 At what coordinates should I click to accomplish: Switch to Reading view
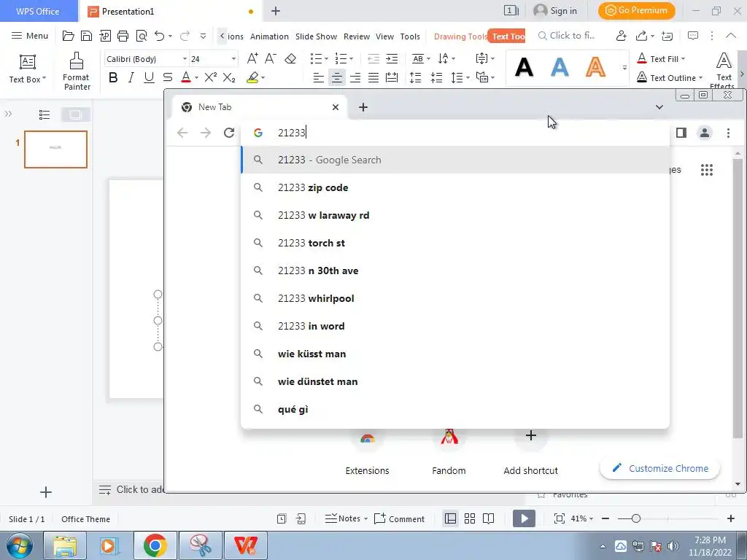pos(488,518)
